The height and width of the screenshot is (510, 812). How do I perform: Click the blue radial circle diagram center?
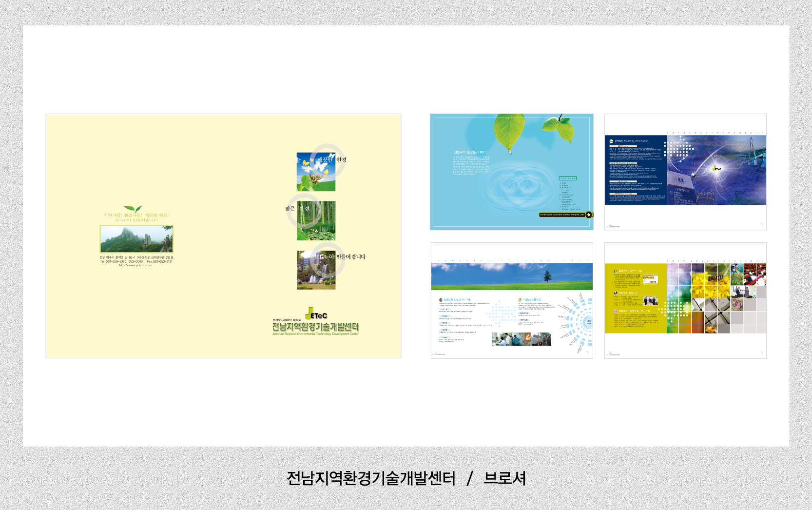pyautogui.click(x=588, y=322)
